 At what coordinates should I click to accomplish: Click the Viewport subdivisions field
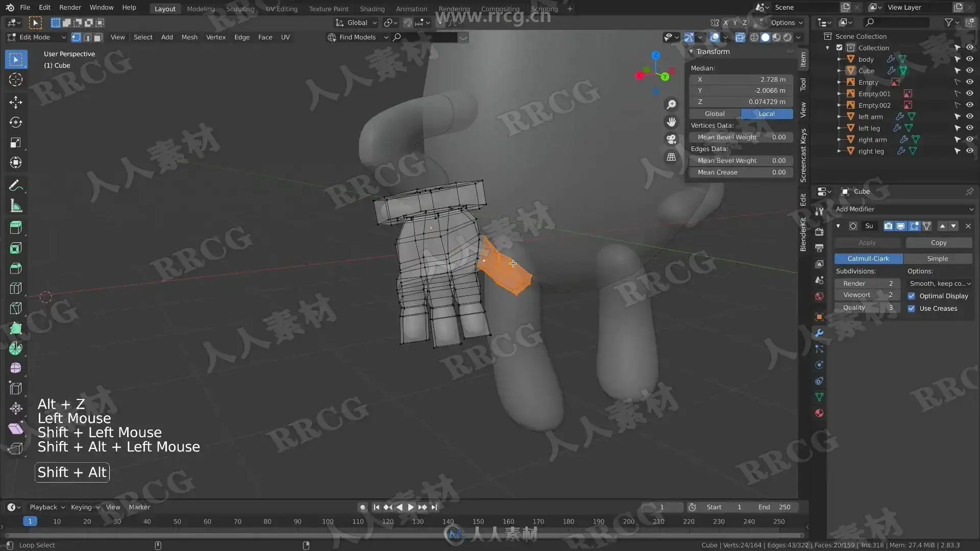pyautogui.click(x=867, y=295)
